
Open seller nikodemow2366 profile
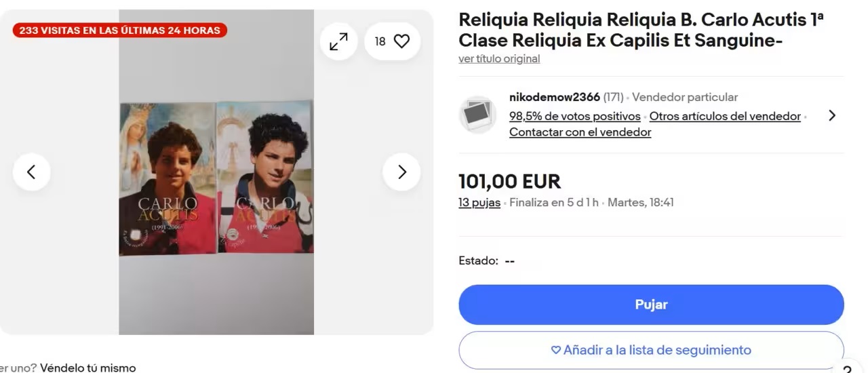(x=554, y=97)
